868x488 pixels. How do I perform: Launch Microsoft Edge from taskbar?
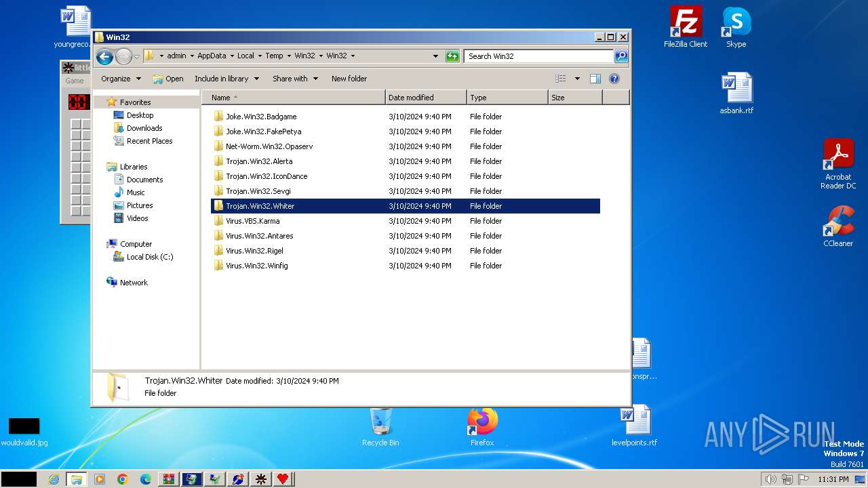tap(146, 479)
